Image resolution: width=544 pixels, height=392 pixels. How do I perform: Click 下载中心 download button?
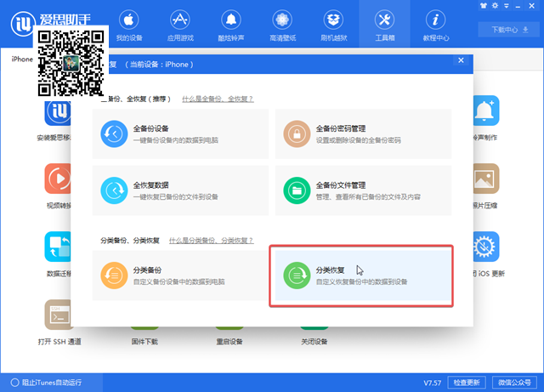(509, 30)
